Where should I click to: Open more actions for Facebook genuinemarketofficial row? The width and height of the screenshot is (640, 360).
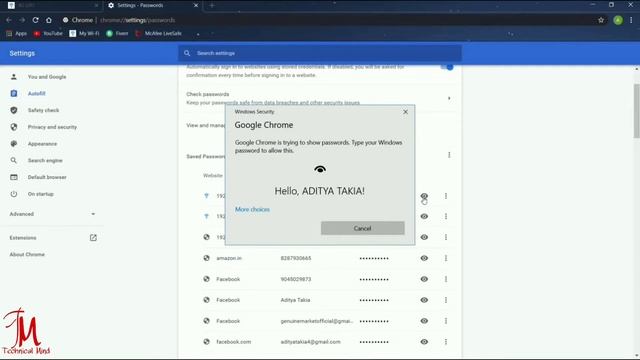tap(446, 321)
